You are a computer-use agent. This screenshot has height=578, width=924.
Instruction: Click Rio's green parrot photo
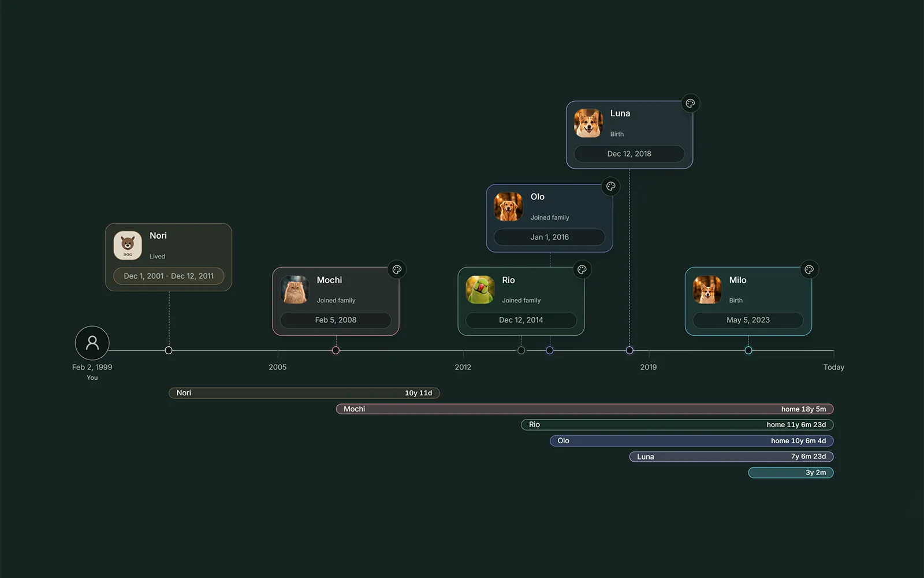(480, 290)
